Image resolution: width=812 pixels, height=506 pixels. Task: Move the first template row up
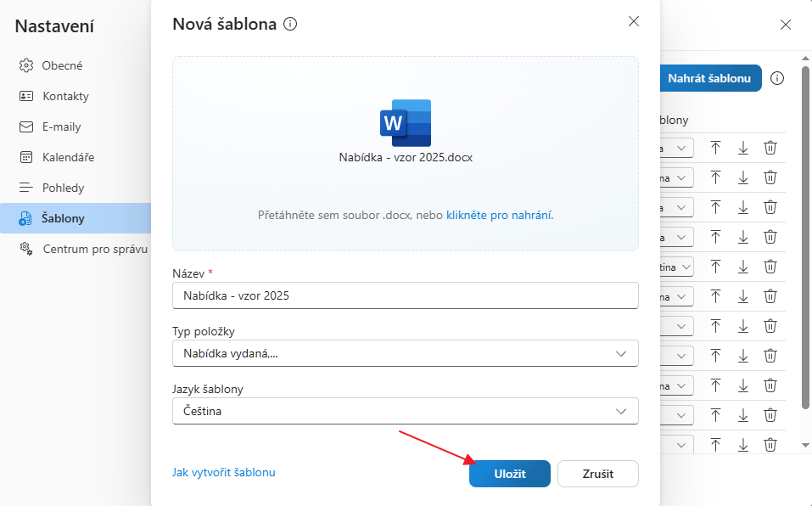(715, 148)
